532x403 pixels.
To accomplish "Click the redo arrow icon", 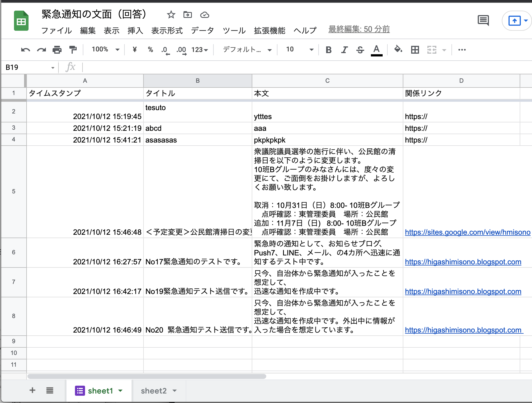I will point(41,50).
